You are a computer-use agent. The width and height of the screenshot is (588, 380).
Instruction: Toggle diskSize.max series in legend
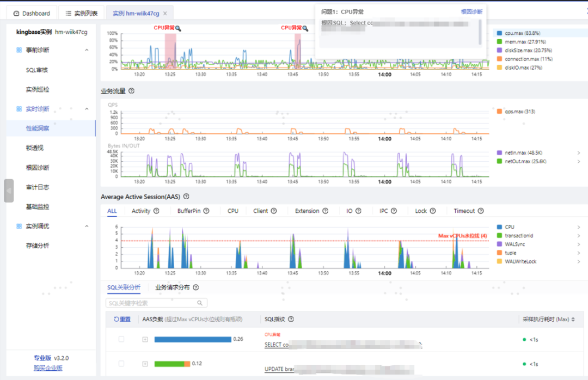tap(524, 50)
